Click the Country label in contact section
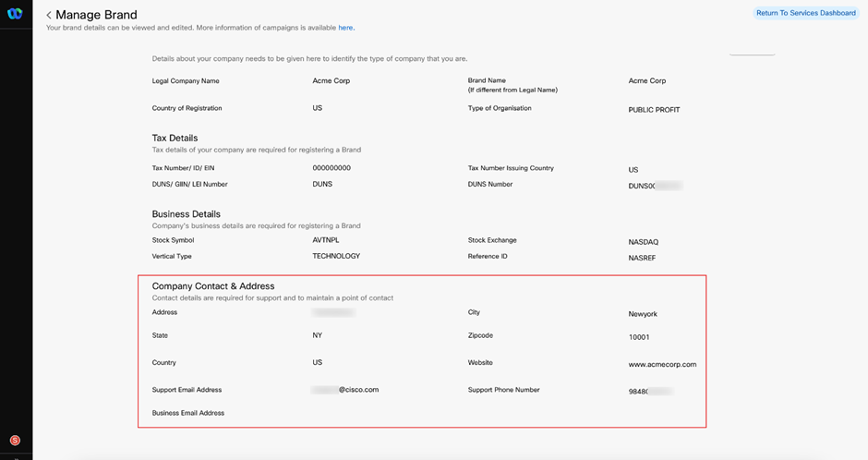868x460 pixels. (x=163, y=363)
